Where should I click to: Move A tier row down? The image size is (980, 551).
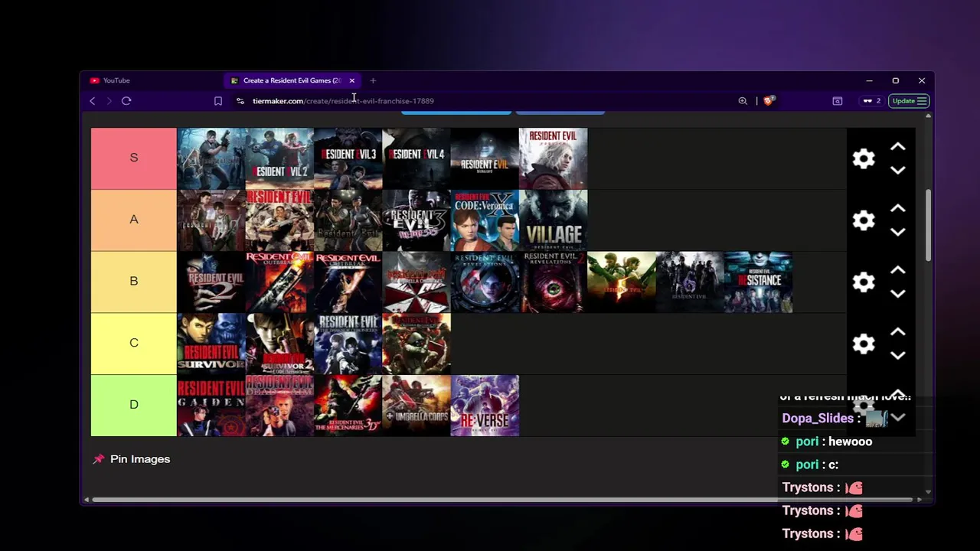[x=898, y=232]
